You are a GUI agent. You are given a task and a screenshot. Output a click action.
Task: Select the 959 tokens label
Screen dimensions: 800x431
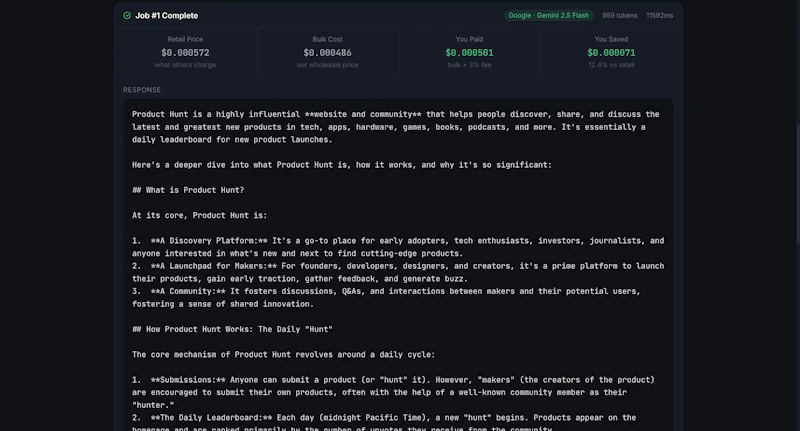pos(619,15)
